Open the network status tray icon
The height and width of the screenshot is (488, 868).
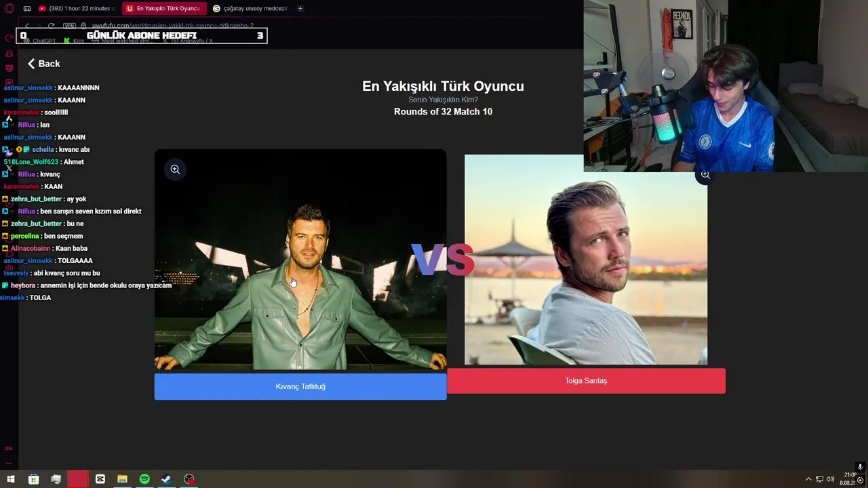point(819,479)
